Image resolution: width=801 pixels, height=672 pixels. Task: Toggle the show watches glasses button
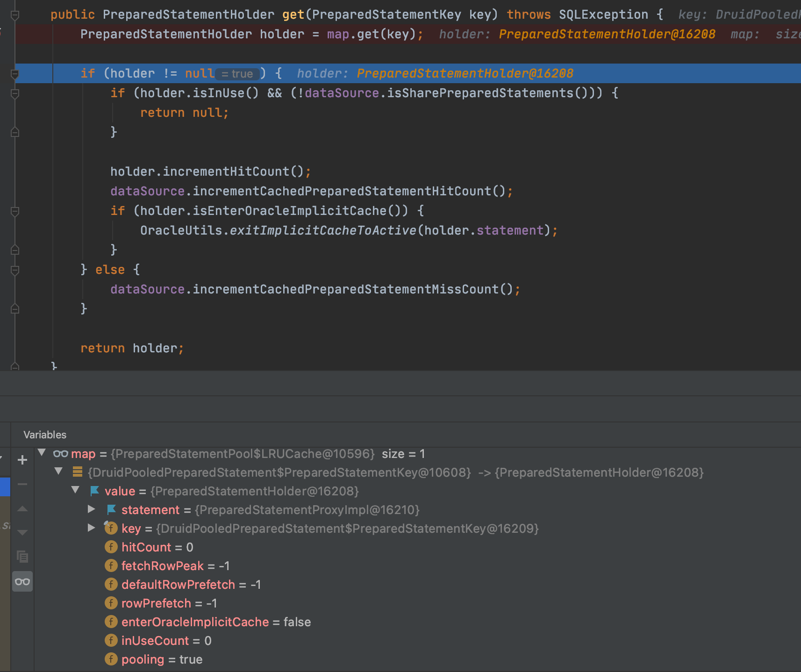point(22,582)
